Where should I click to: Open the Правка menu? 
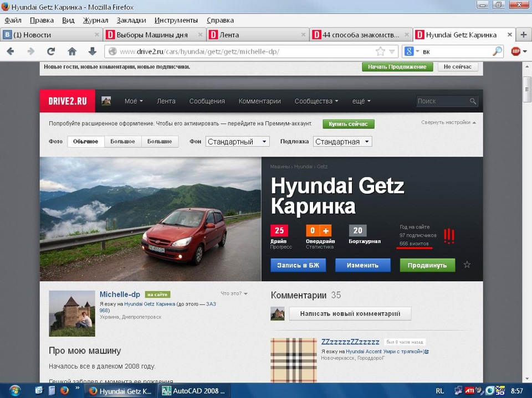click(x=42, y=20)
